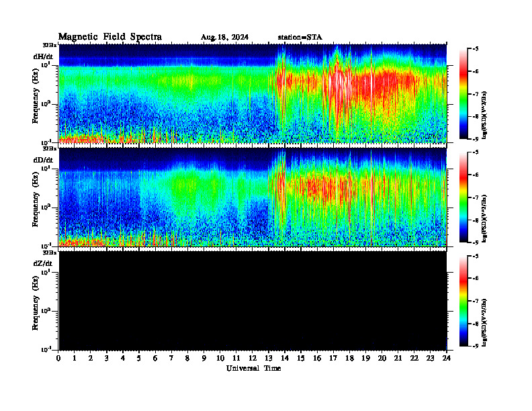Click hour 9 on the time axis
The width and height of the screenshot is (532, 411).
(204, 359)
